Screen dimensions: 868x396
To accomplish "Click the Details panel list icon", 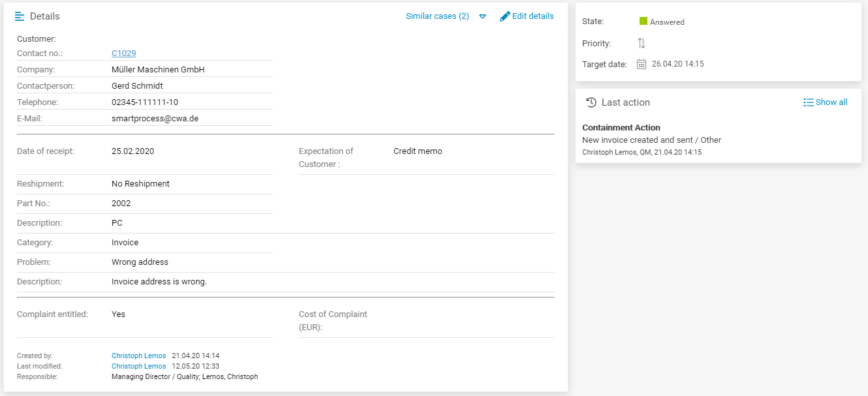I will pyautogui.click(x=20, y=16).
